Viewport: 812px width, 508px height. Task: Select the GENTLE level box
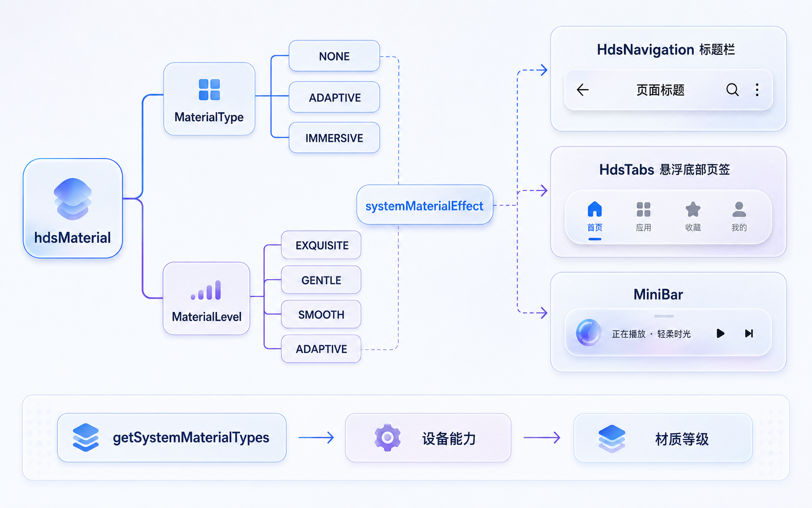point(321,280)
